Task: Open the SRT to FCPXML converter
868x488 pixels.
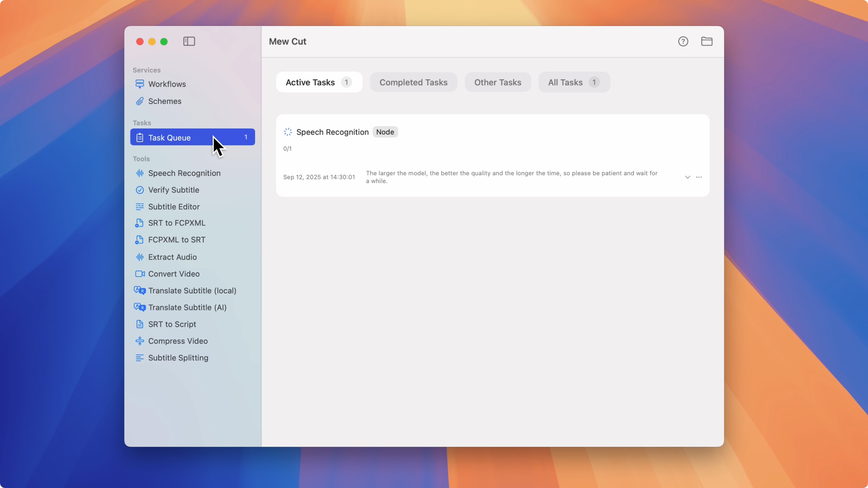Action: pos(177,223)
